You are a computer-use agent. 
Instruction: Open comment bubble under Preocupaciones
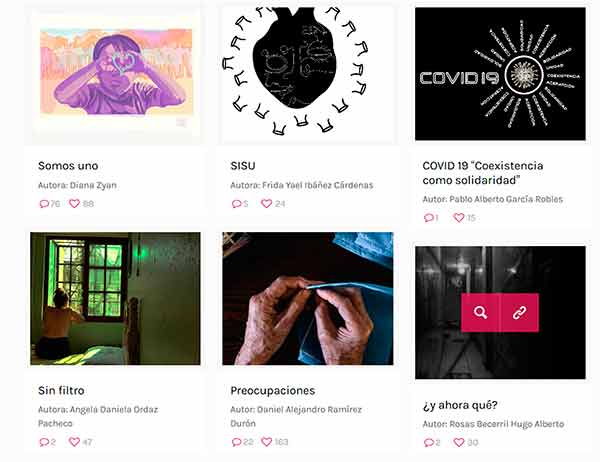pos(236,442)
